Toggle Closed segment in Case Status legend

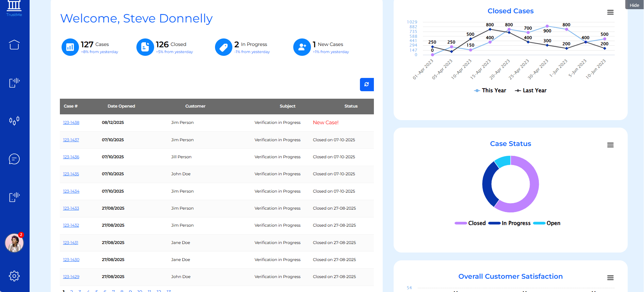470,223
